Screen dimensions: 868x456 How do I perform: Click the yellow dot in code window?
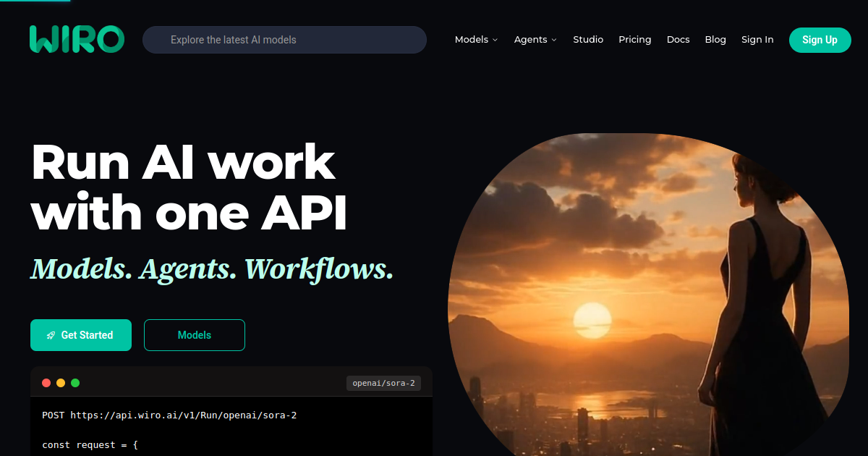pos(61,383)
